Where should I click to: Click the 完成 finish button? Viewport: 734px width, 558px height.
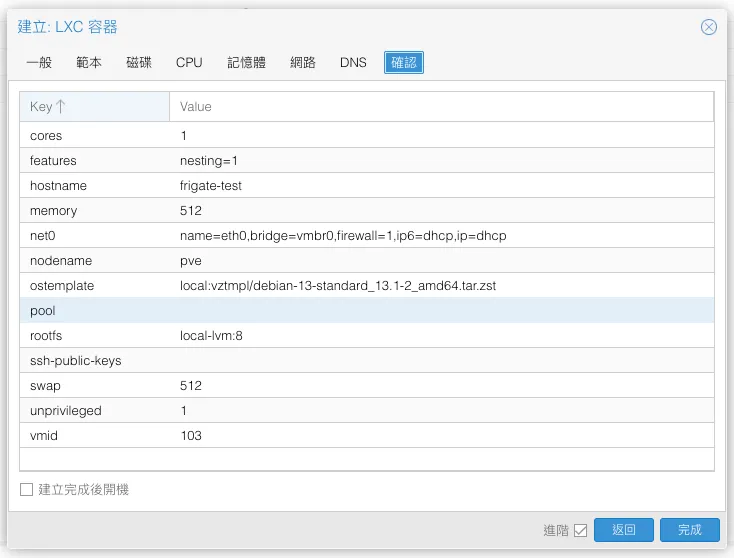[689, 530]
